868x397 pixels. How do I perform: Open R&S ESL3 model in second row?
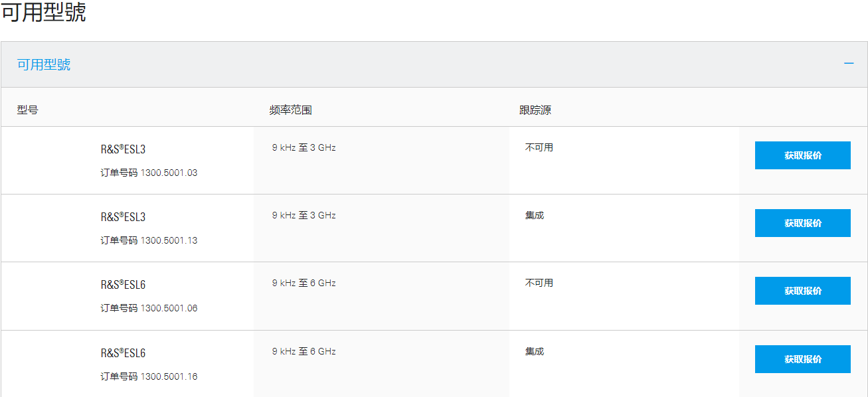click(123, 217)
